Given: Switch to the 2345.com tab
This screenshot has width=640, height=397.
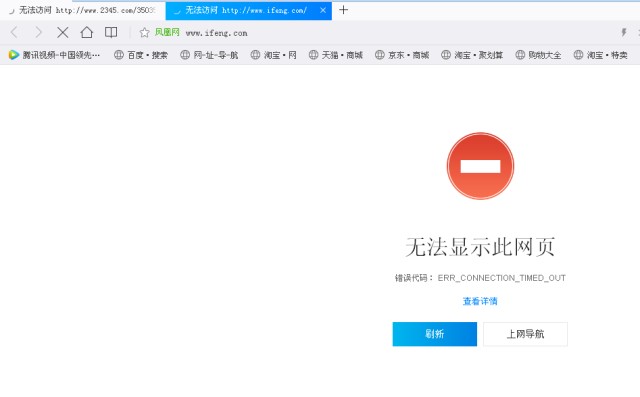Looking at the screenshot, I should [82, 10].
